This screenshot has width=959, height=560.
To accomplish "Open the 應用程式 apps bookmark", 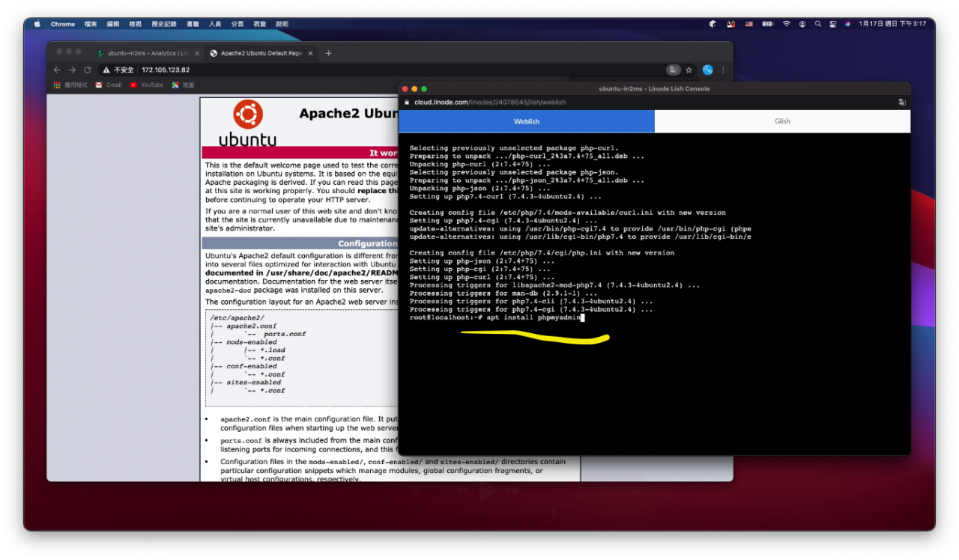I will (x=70, y=85).
